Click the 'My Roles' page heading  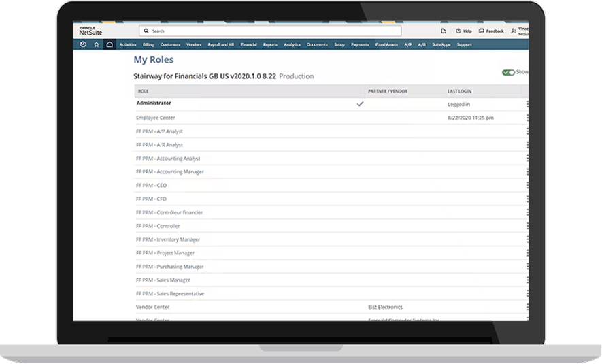(x=154, y=59)
